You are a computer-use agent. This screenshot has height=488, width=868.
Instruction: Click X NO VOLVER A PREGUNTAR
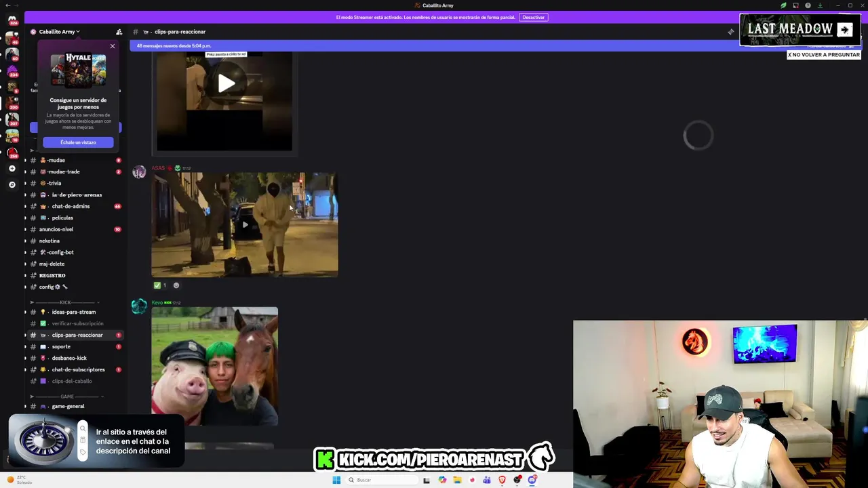pyautogui.click(x=823, y=55)
